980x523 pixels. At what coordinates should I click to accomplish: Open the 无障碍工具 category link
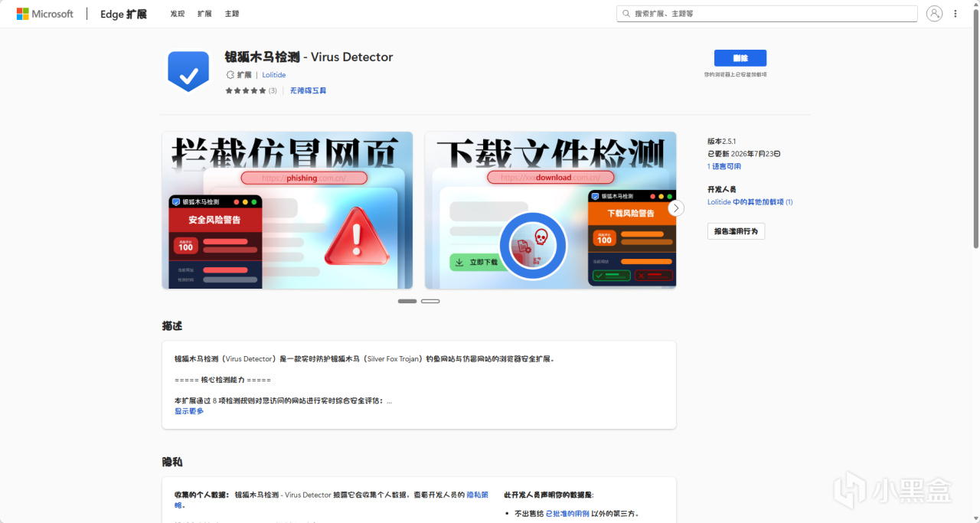[x=308, y=90]
